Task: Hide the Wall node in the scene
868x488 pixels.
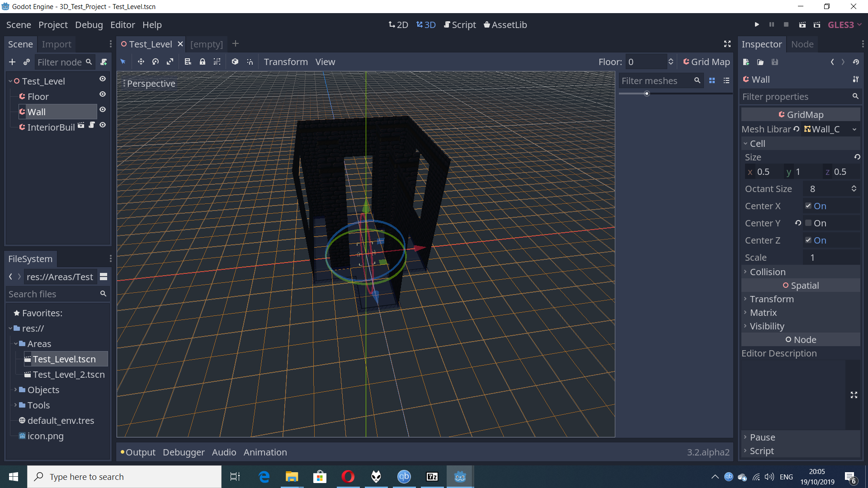Action: (x=102, y=109)
